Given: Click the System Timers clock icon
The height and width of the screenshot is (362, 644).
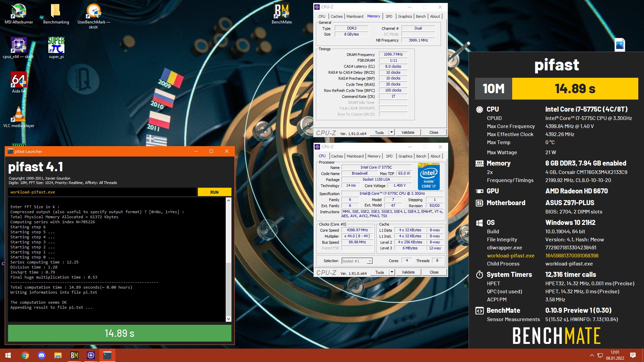Looking at the screenshot, I should coord(479,275).
